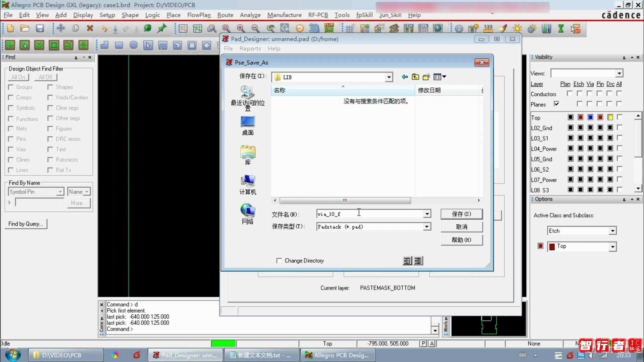Check the Comps find filter box
Image resolution: width=644 pixels, height=362 pixels.
point(11,98)
